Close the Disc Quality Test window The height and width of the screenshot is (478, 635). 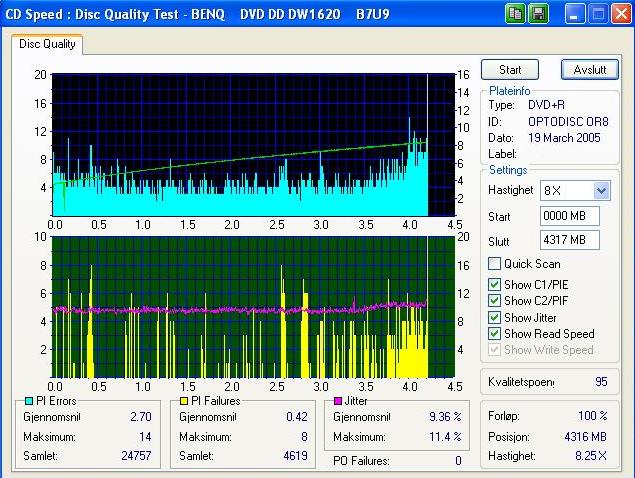[621, 14]
